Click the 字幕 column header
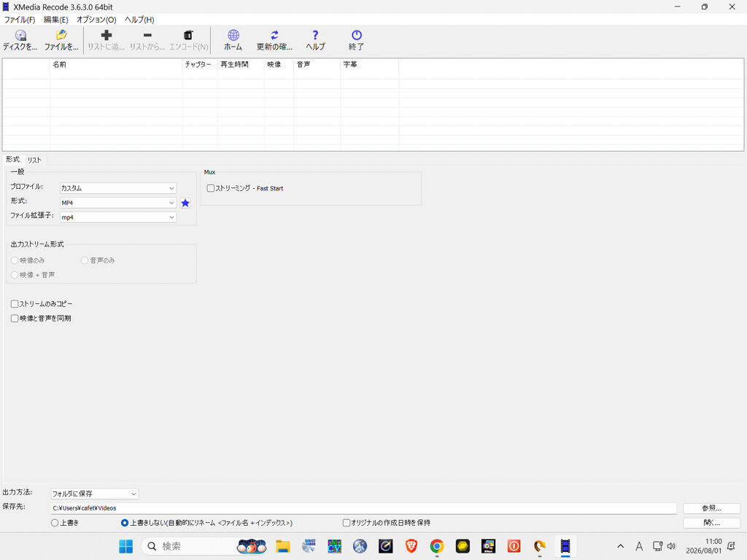This screenshot has height=560, width=747. click(369, 65)
